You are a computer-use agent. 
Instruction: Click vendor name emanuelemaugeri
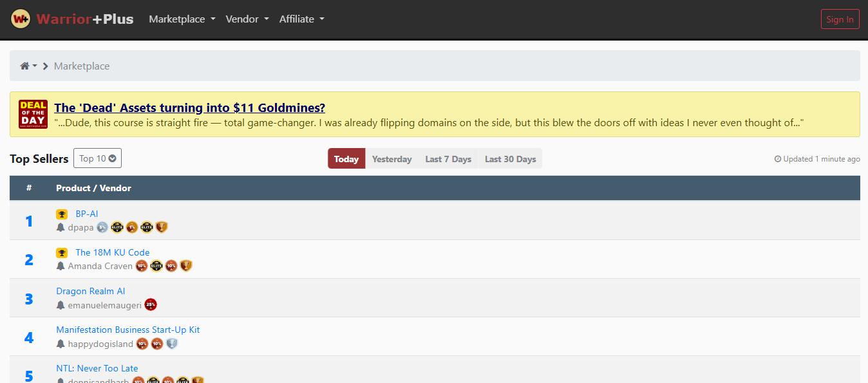tap(104, 305)
